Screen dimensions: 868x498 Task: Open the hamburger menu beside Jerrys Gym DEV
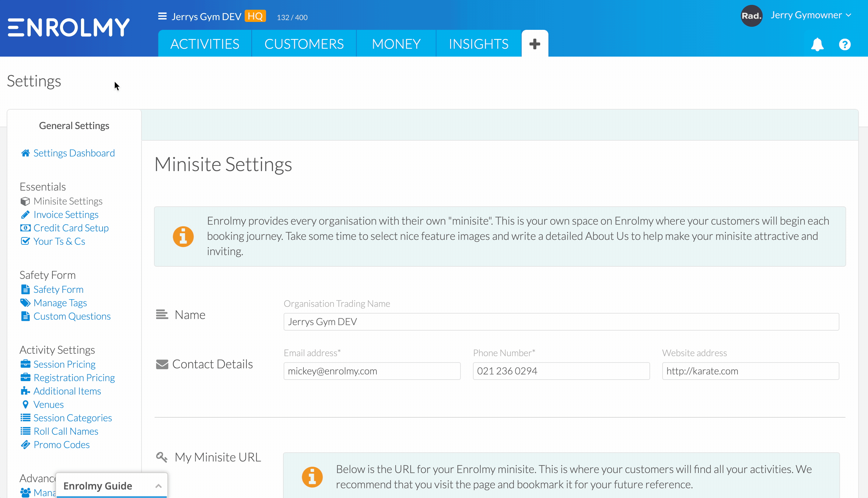coord(163,16)
